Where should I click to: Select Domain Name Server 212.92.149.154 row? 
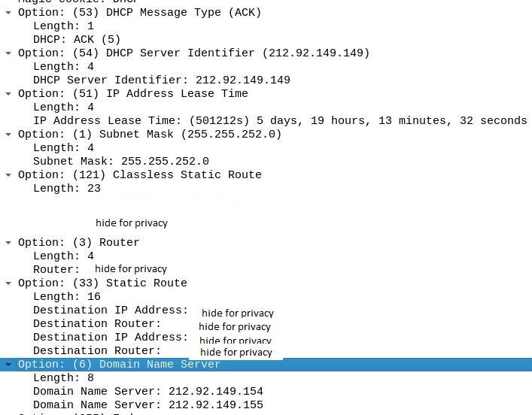point(147,391)
